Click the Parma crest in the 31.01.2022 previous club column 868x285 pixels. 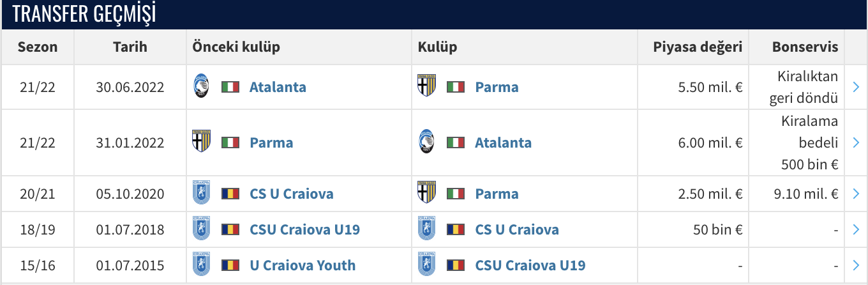[x=201, y=142]
